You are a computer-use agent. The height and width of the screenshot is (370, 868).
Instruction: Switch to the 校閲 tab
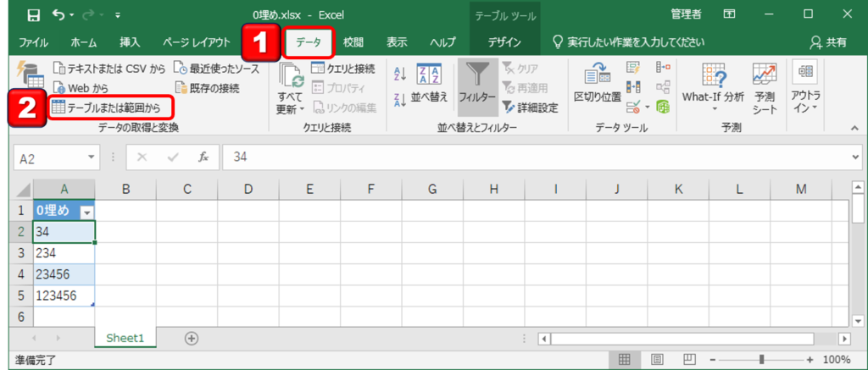point(353,42)
